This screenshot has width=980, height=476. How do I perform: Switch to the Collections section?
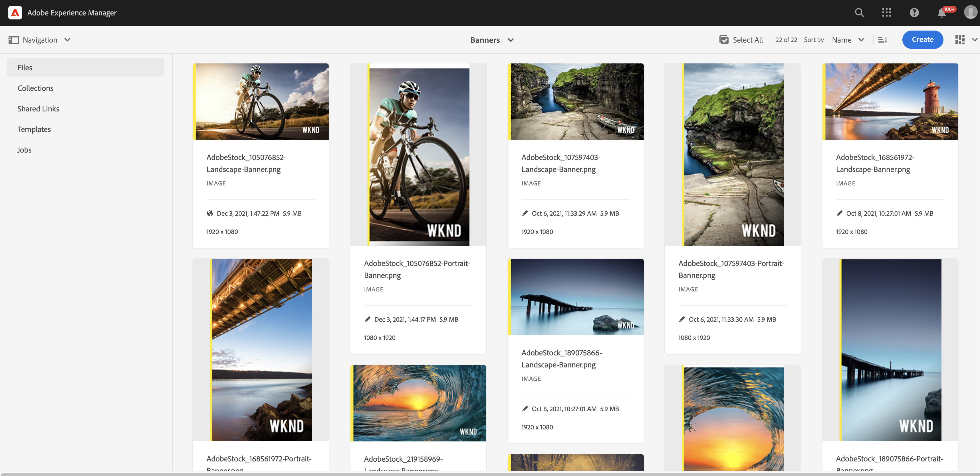35,88
